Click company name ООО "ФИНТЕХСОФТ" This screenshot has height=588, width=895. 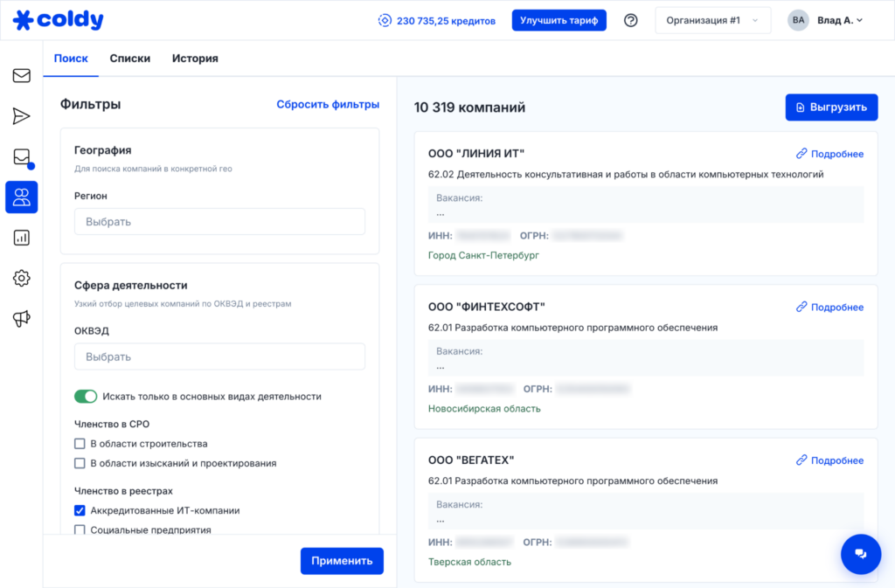486,307
